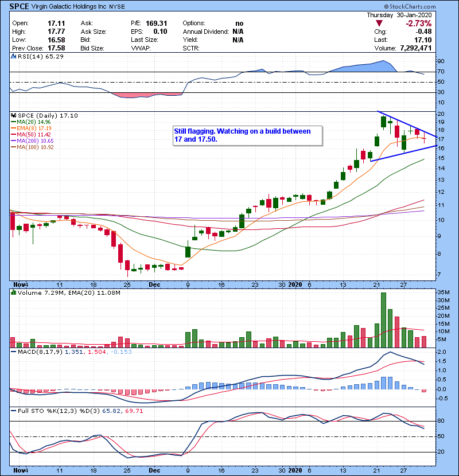
Task: Click the Chg value -0.48
Action: pyautogui.click(x=424, y=32)
